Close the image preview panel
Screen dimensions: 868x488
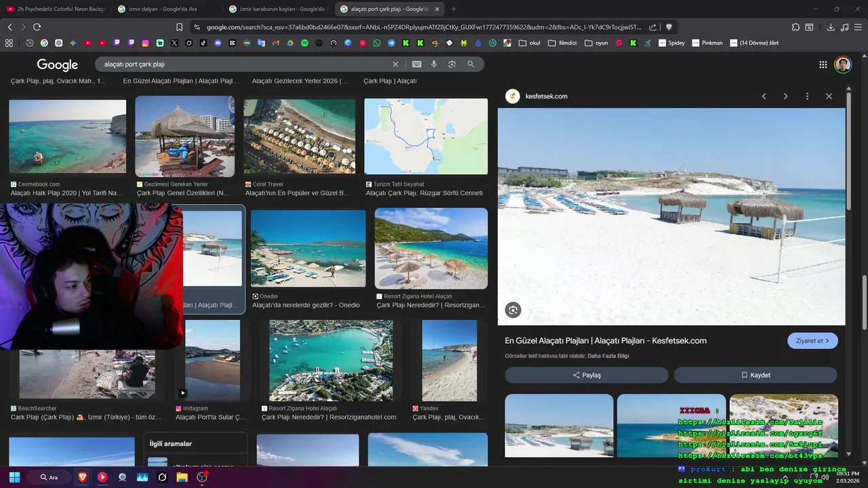pyautogui.click(x=829, y=96)
